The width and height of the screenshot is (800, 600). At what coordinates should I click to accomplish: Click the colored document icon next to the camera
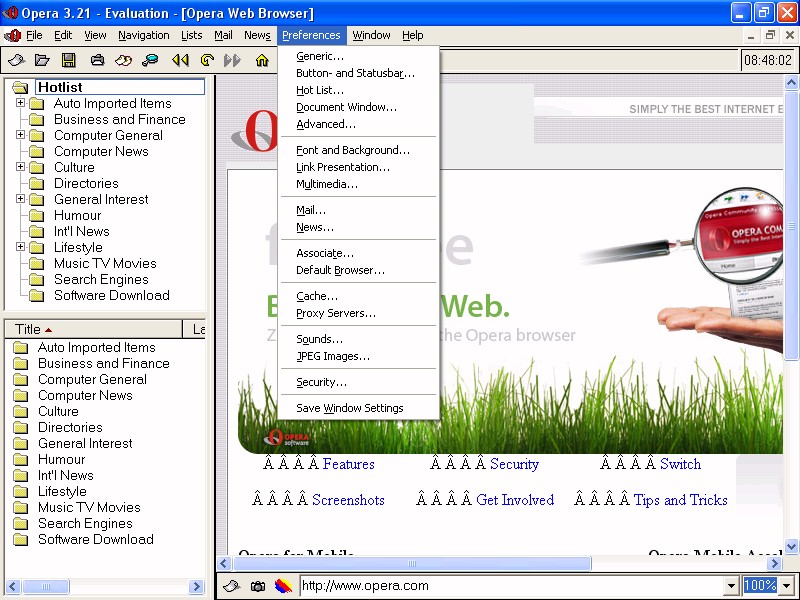point(283,585)
